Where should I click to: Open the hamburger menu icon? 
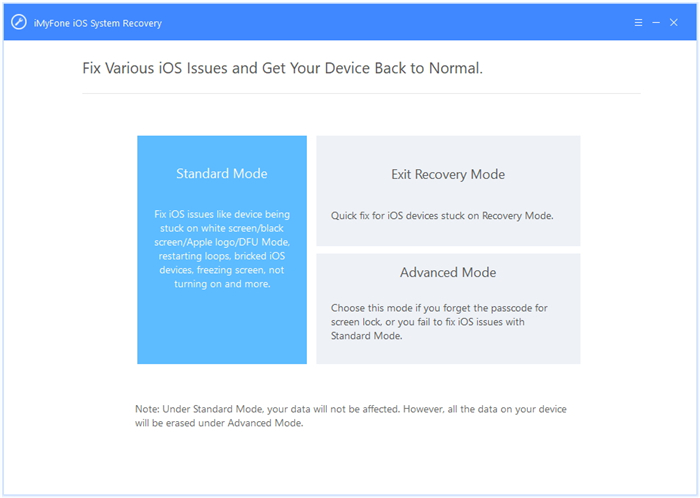click(x=638, y=22)
